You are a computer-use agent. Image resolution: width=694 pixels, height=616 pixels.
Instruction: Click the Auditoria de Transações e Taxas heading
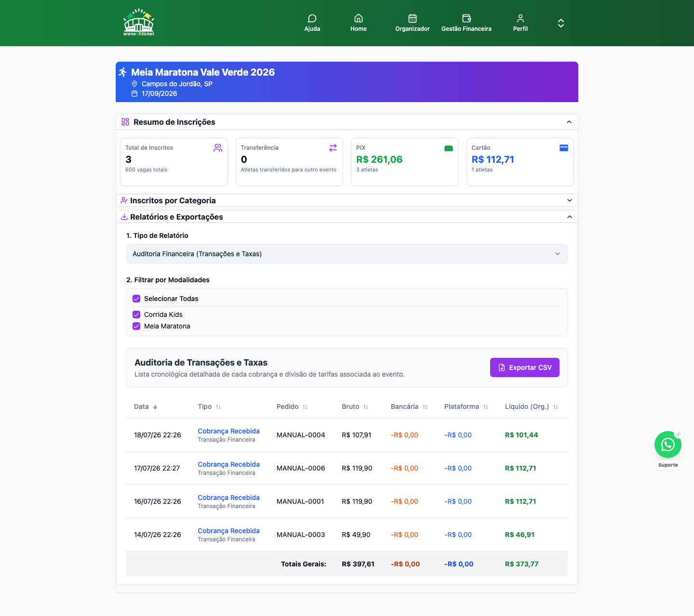click(201, 363)
